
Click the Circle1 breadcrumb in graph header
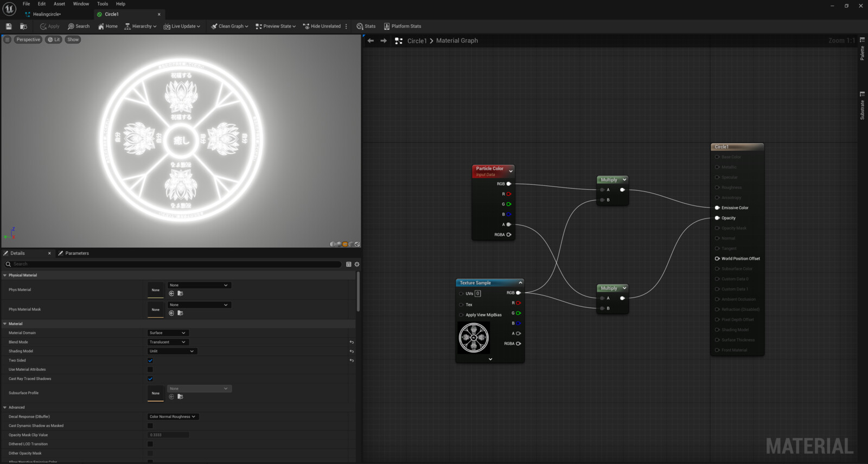[417, 41]
